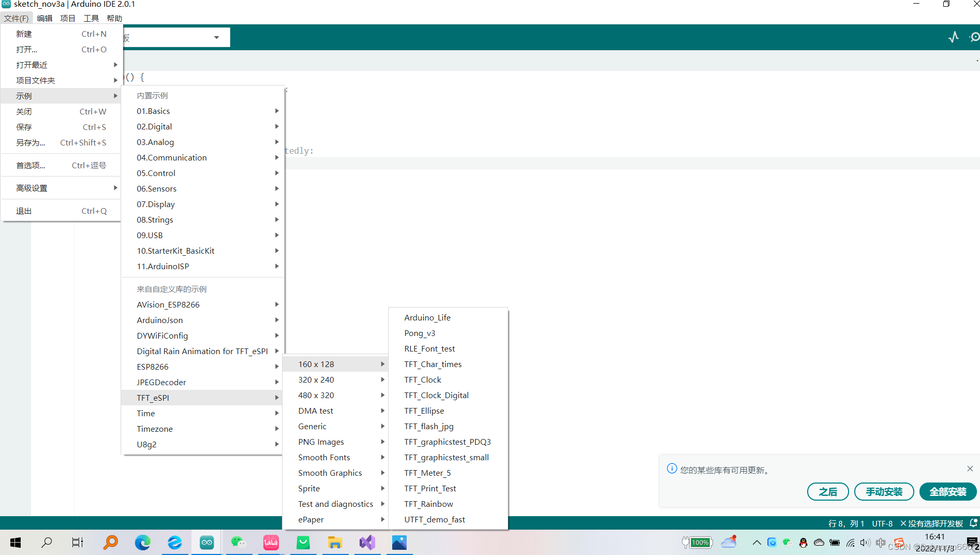
Task: Show hidden system tray icons
Action: 756,543
